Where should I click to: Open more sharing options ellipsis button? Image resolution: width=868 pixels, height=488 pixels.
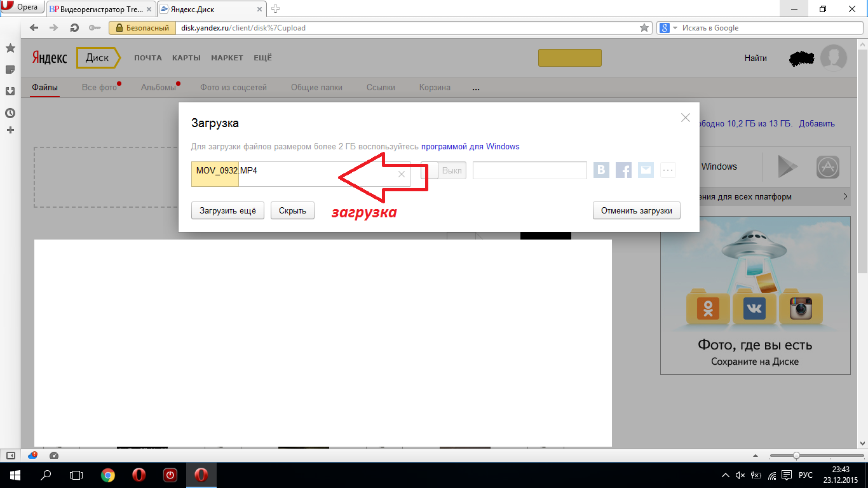[667, 170]
